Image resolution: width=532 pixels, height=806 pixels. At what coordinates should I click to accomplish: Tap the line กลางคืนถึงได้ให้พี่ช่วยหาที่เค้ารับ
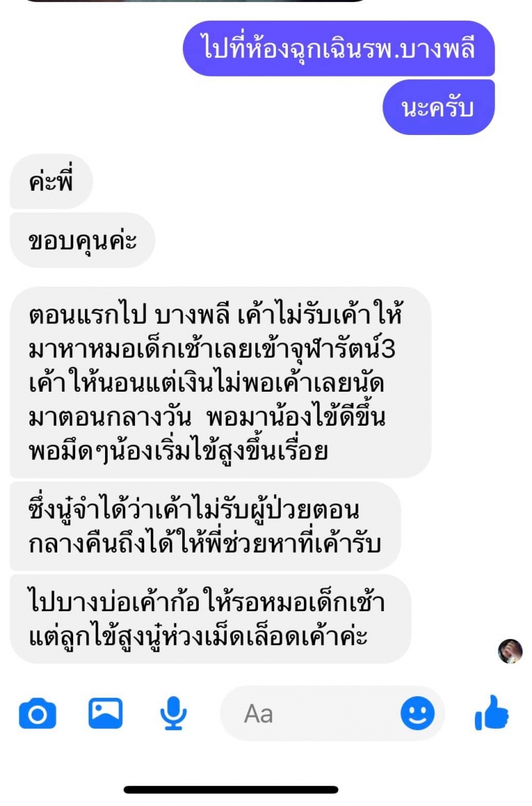[x=204, y=544]
